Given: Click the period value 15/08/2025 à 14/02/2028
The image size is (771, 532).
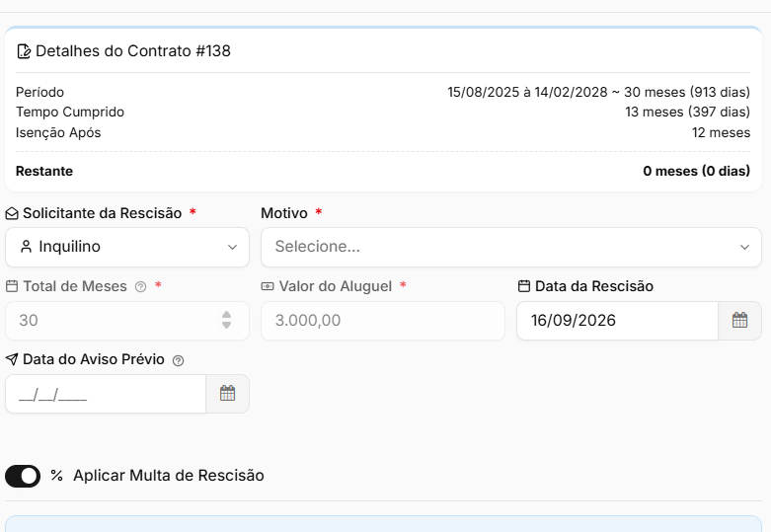Looking at the screenshot, I should click(527, 93).
